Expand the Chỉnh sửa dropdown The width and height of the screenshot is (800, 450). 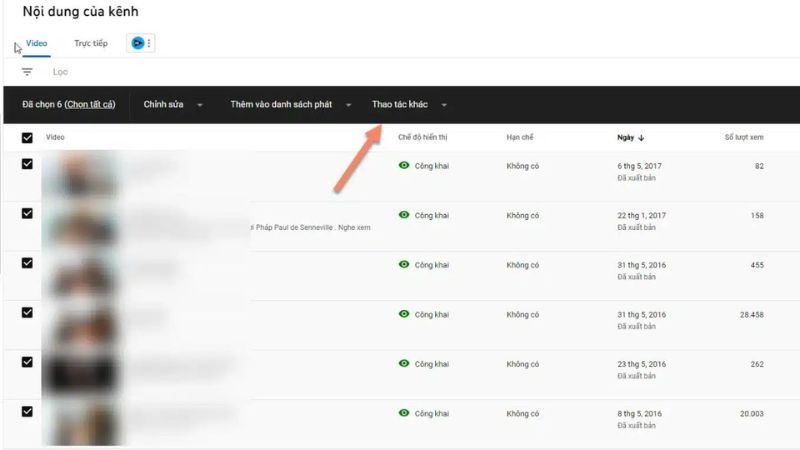pos(173,105)
